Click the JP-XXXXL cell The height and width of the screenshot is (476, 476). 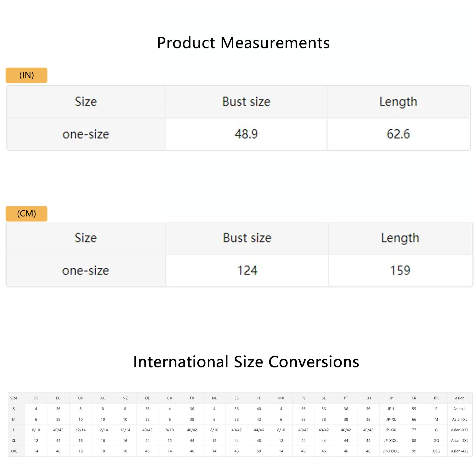tap(391, 451)
